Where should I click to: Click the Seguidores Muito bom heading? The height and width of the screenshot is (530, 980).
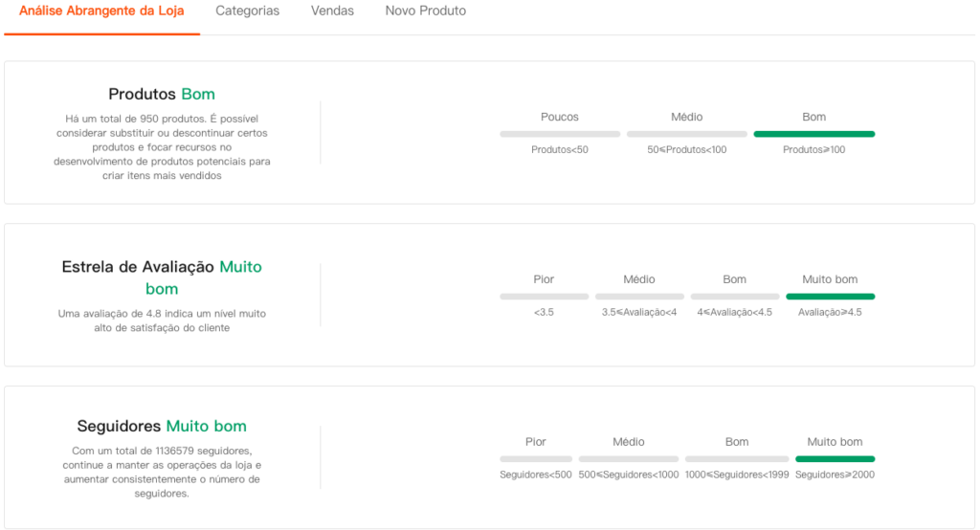(162, 427)
